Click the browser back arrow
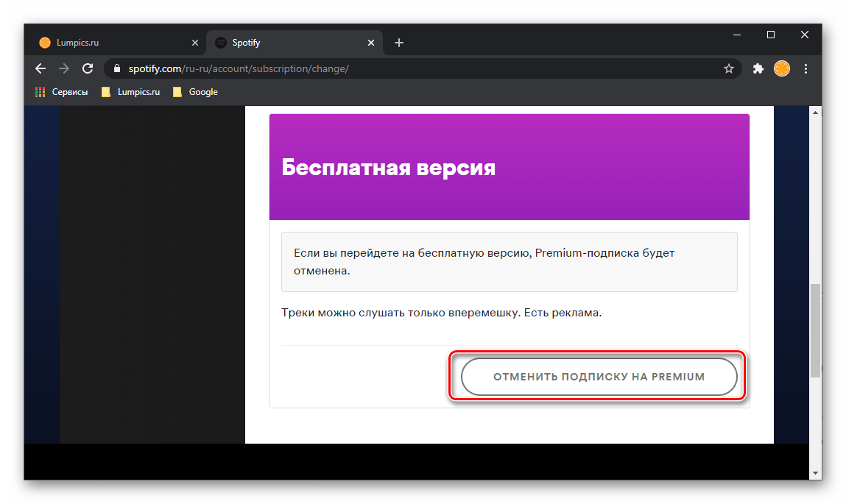The width and height of the screenshot is (846, 504). 40,68
